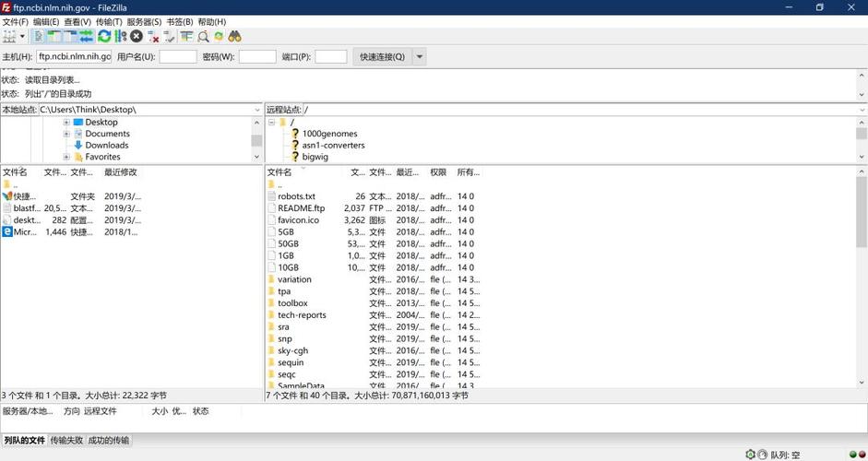Viewport: 868px width, 461px height.
Task: Collapse the remote root / node
Action: coord(272,123)
